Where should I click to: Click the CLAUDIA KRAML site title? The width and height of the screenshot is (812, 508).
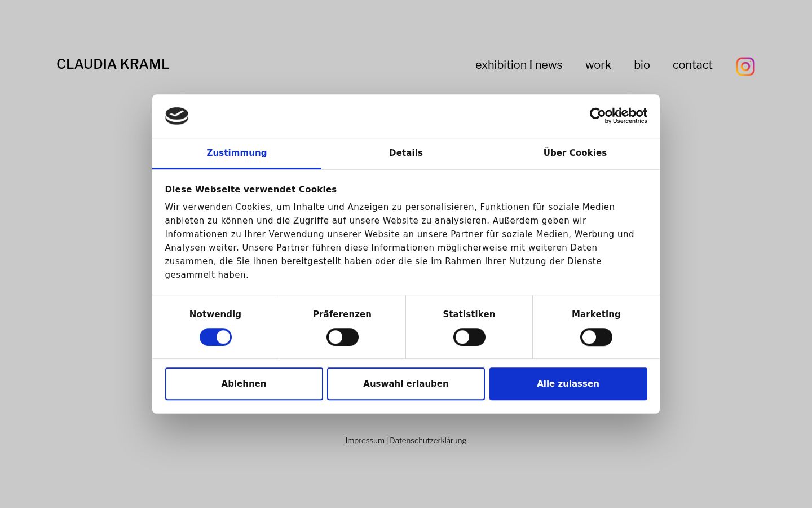tap(113, 64)
